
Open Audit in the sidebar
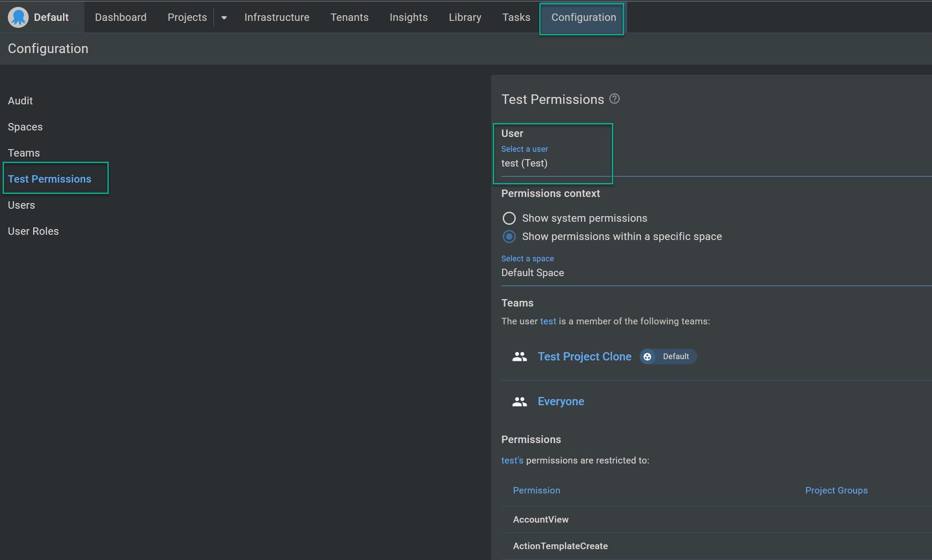(x=20, y=101)
